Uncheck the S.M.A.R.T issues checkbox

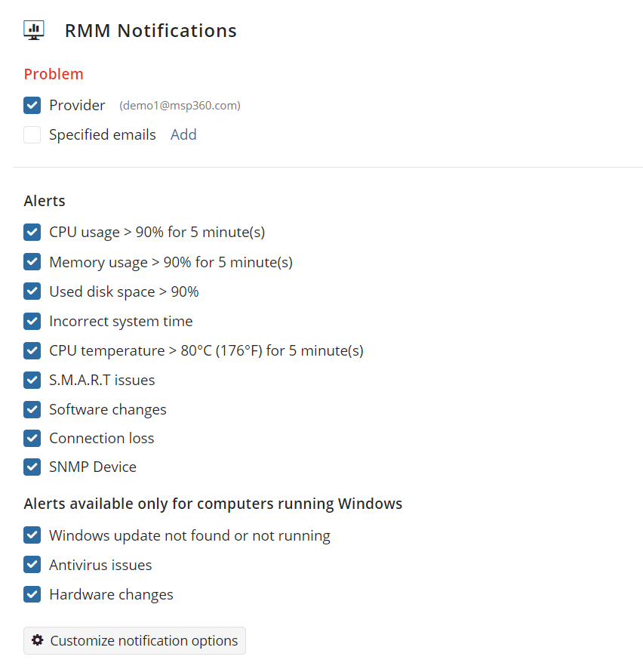[x=32, y=380]
